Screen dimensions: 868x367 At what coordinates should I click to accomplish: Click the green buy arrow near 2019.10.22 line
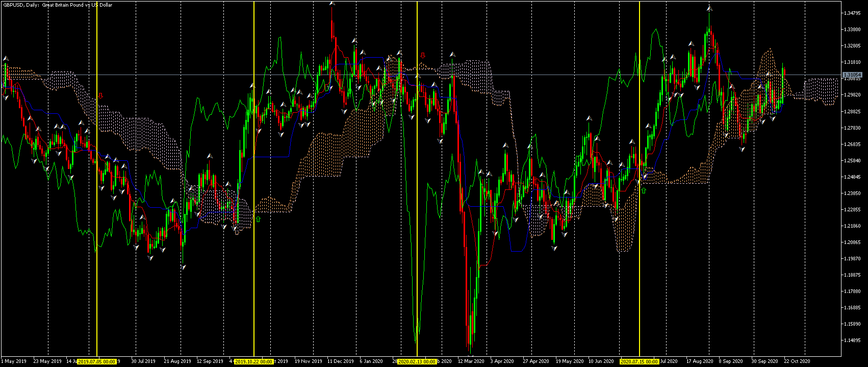pos(258,219)
